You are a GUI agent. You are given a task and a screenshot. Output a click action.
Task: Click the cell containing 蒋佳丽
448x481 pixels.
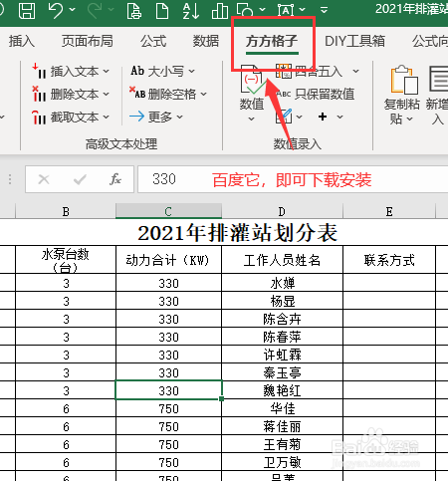click(282, 426)
